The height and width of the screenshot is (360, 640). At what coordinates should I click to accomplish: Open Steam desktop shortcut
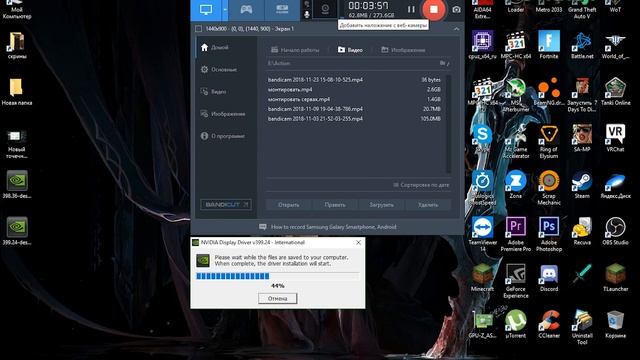[582, 184]
